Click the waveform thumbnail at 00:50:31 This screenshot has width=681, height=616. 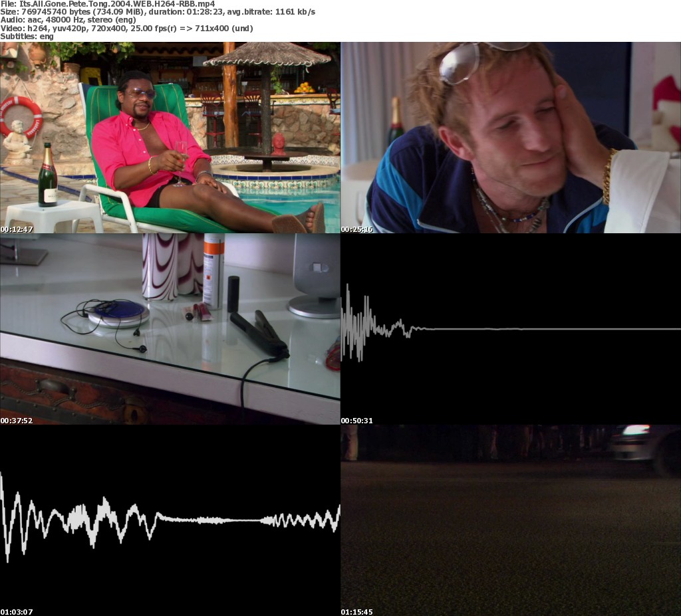pos(511,329)
